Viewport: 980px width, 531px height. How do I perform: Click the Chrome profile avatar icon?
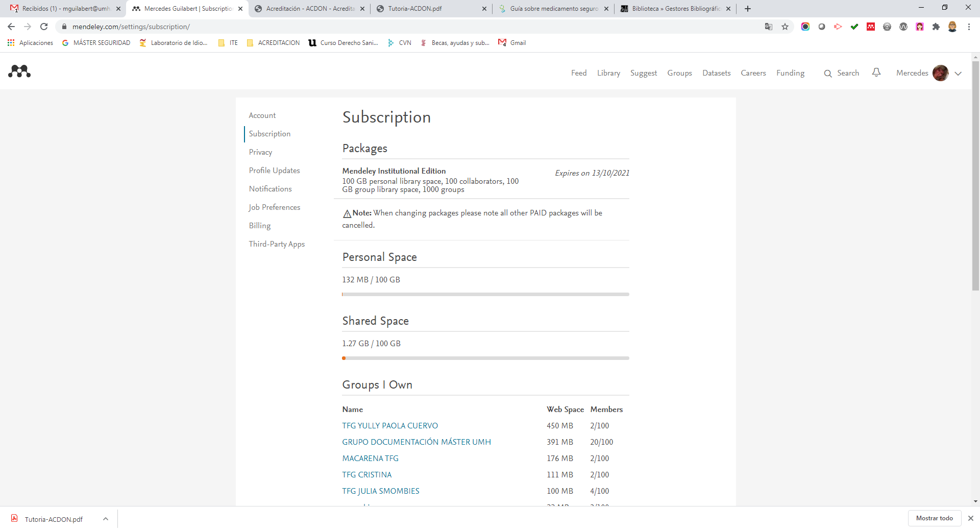click(x=952, y=27)
